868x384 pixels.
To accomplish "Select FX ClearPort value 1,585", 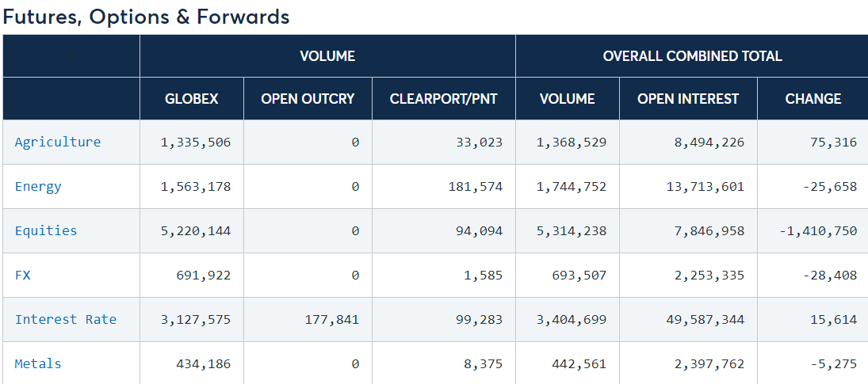I will [x=484, y=276].
